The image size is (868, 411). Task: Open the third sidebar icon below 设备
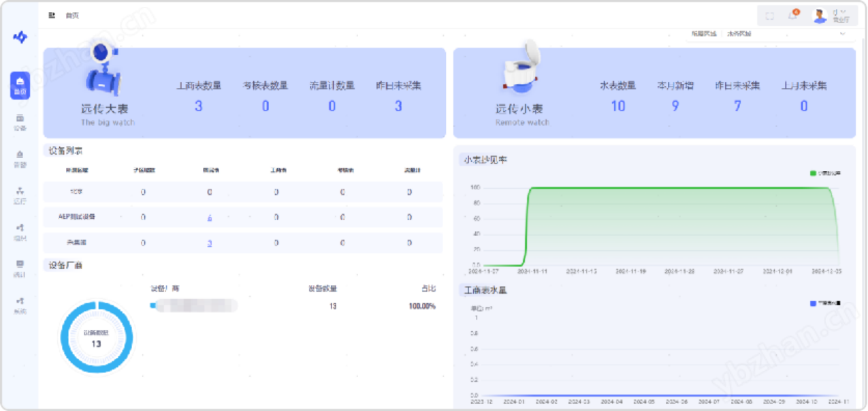pos(20,159)
